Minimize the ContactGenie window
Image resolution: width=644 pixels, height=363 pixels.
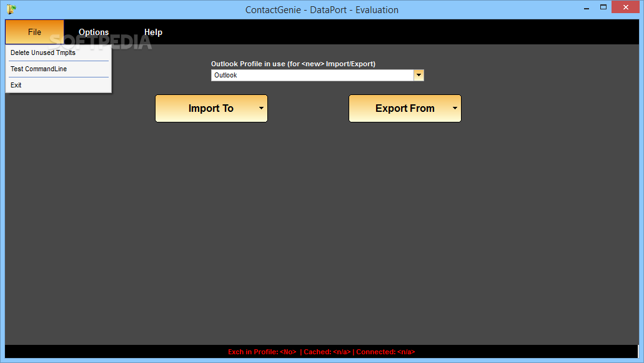coord(587,7)
